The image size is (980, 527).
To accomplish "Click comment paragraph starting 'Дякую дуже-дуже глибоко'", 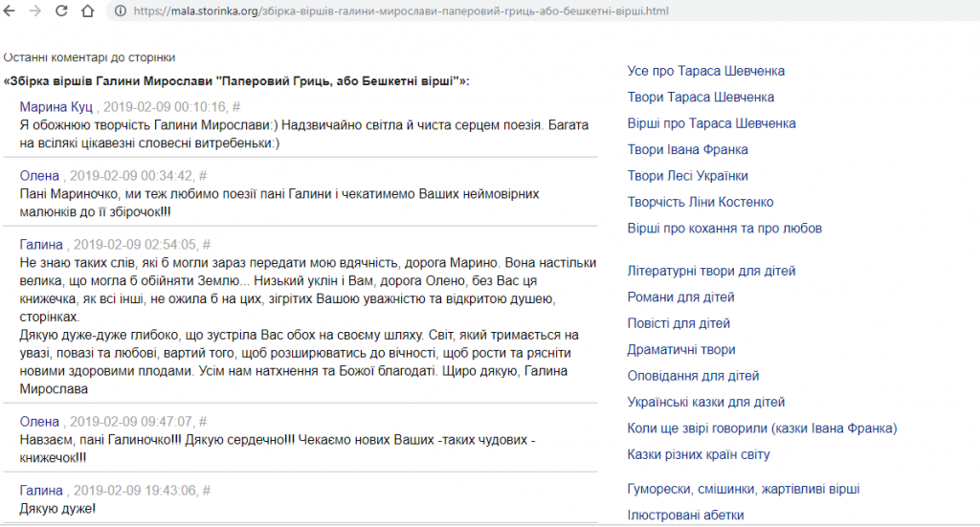I will click(x=300, y=362).
